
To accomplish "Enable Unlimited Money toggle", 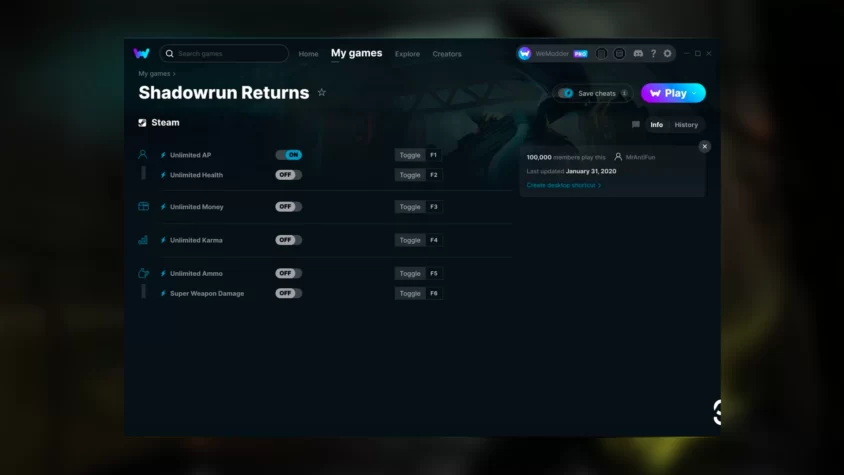I will pyautogui.click(x=289, y=206).
